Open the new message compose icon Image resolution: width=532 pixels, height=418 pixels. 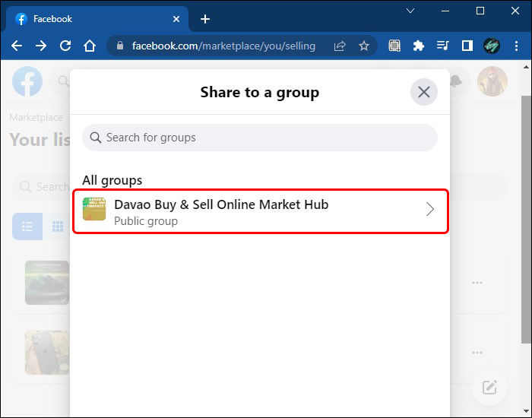(489, 388)
